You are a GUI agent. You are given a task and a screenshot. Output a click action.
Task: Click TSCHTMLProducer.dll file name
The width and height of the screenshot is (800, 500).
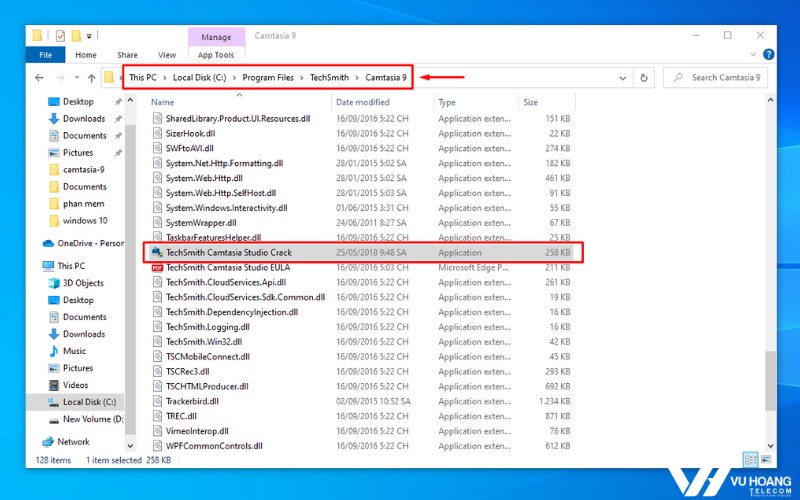207,386
